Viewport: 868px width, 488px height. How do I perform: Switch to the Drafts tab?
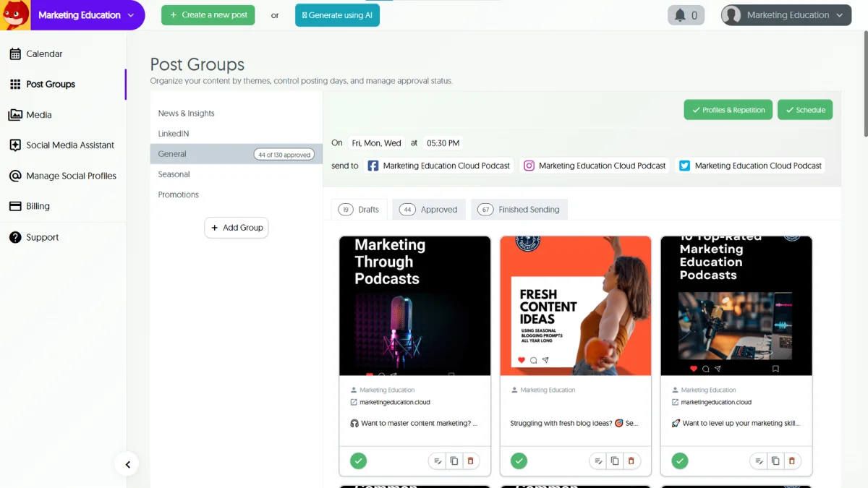359,210
